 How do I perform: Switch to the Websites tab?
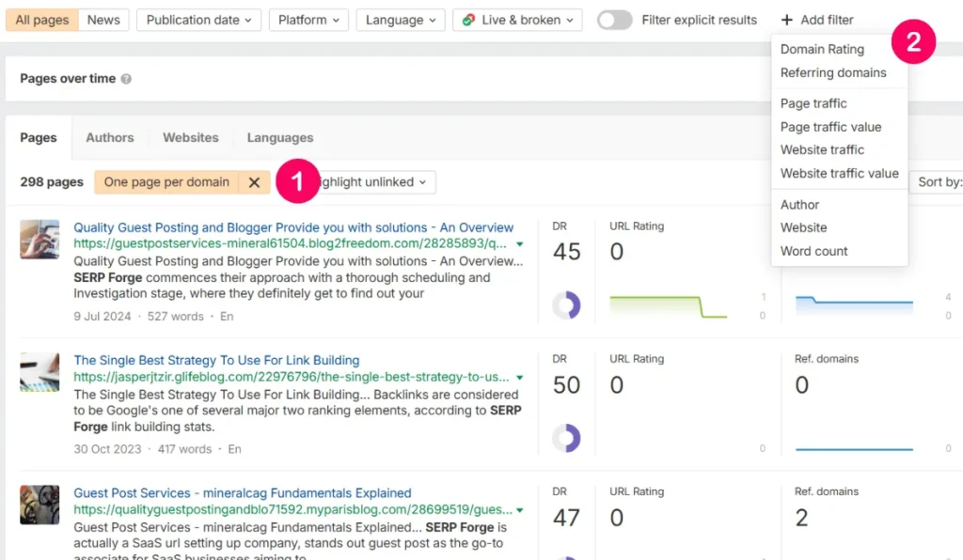(190, 137)
